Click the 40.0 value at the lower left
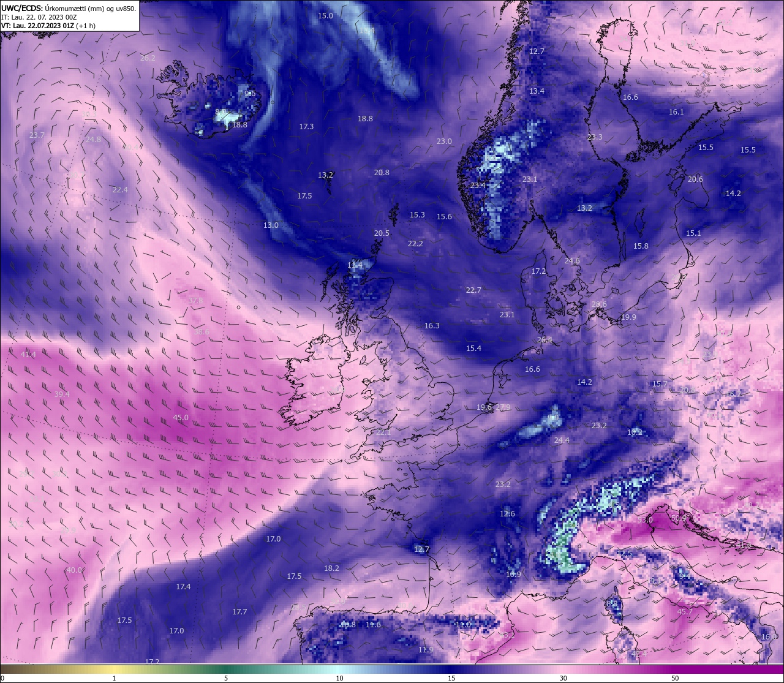The width and height of the screenshot is (784, 683). (74, 570)
